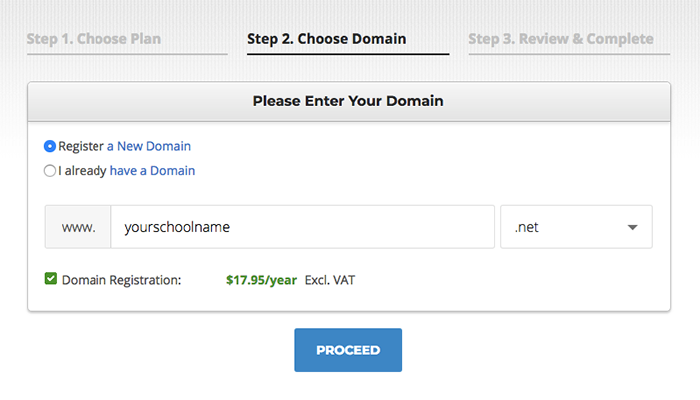Open the .net domain extension dropdown
Image resolution: width=700 pixels, height=400 pixels.
click(576, 227)
